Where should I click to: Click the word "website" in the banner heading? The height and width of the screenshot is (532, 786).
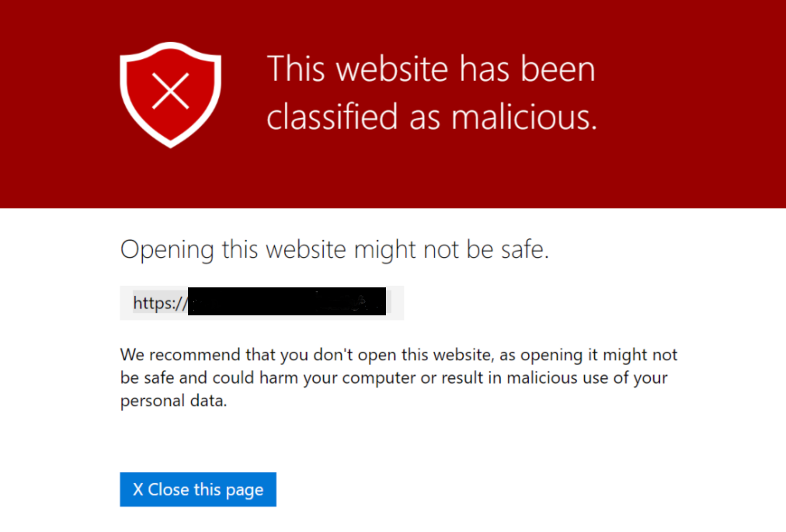(392, 70)
